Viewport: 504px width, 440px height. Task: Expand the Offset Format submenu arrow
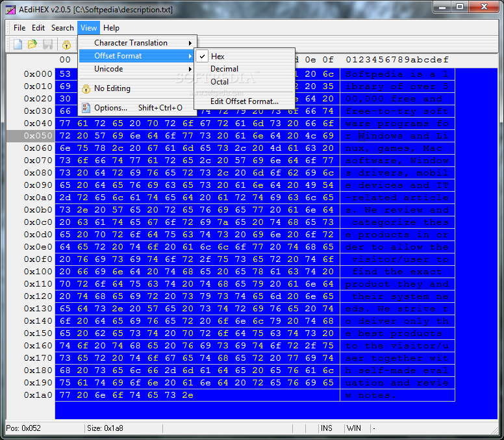[190, 56]
